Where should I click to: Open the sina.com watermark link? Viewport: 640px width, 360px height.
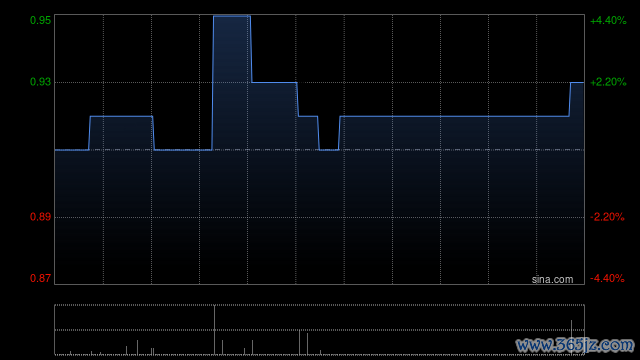point(552,280)
